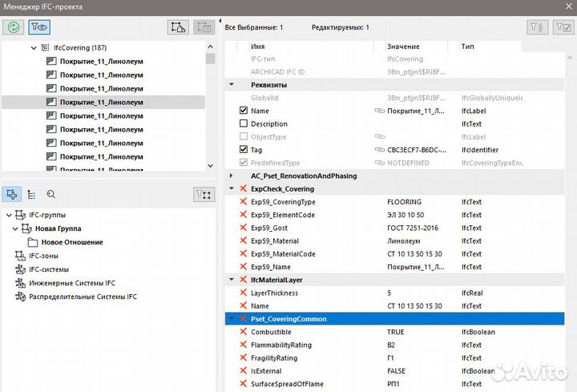
Task: Click the filter by scheme icon top right
Action: click(538, 27)
